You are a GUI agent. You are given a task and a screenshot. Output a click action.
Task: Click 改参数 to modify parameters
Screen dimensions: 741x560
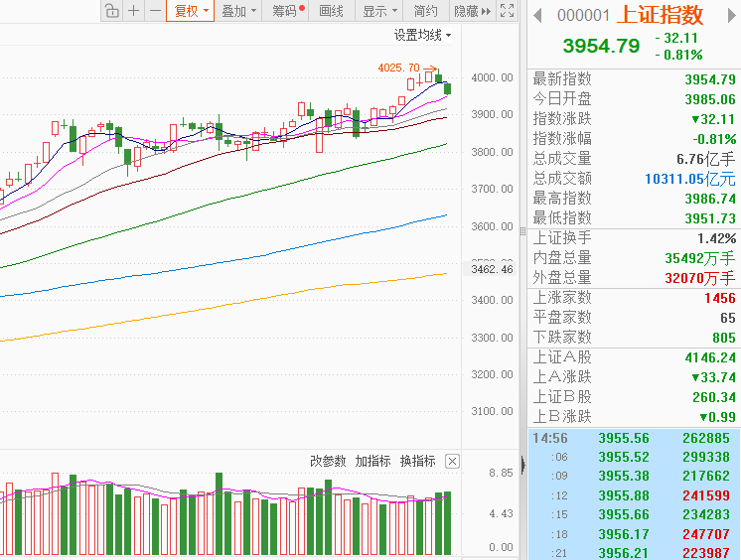(328, 461)
